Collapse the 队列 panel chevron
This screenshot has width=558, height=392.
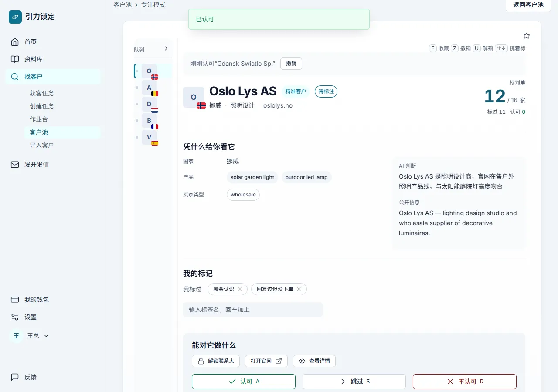[166, 48]
